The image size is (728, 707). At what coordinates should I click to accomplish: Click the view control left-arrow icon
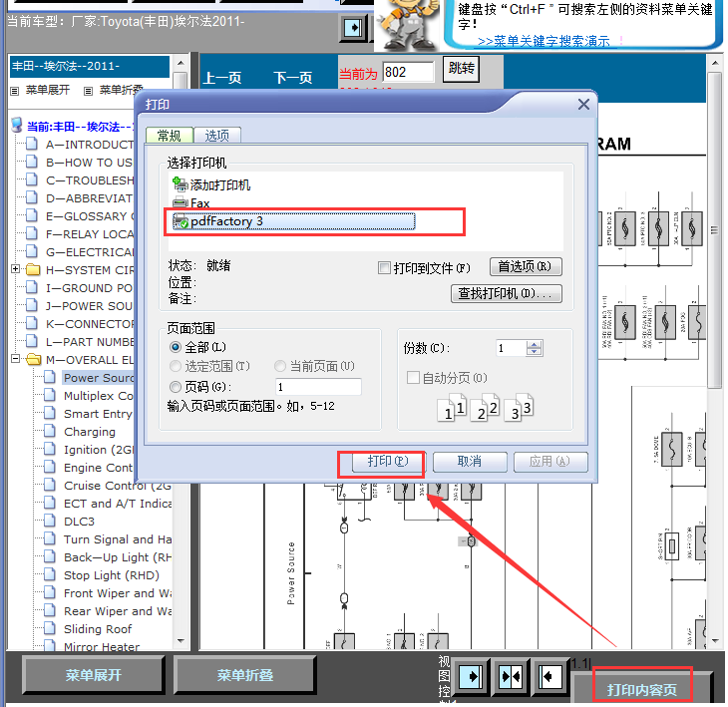coord(549,676)
